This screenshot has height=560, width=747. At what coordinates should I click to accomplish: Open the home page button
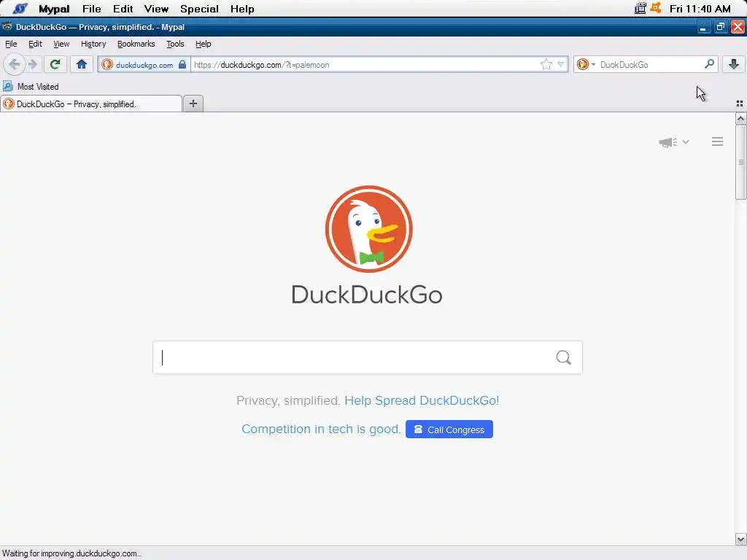[82, 64]
